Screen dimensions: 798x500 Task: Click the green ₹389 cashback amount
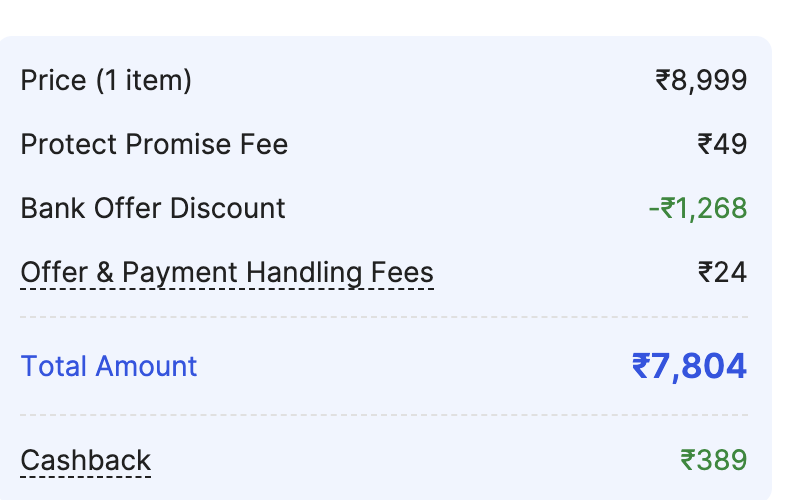pos(713,460)
